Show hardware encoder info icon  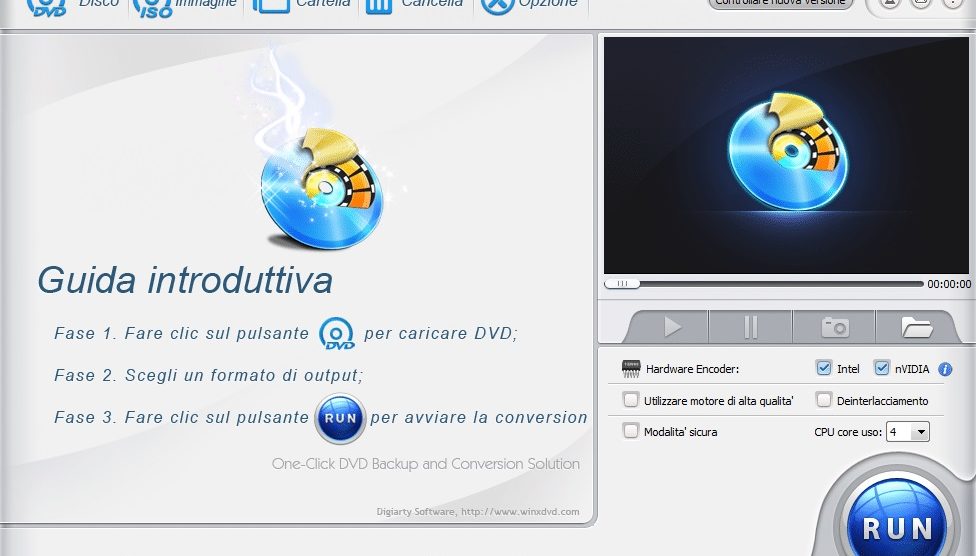[x=945, y=369]
